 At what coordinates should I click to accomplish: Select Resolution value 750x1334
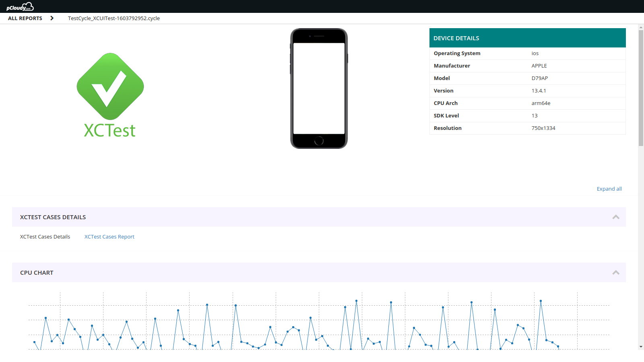(x=543, y=128)
